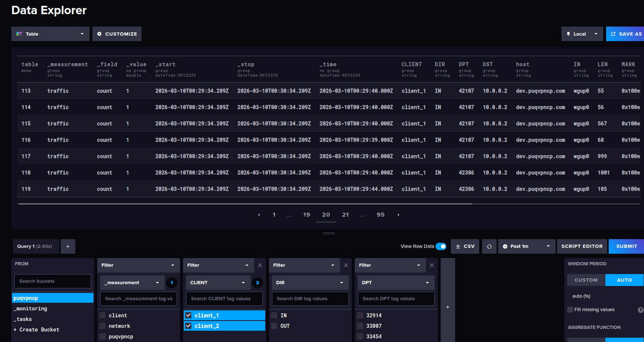Image resolution: width=644 pixels, height=342 pixels.
Task: Open first Filter type dropdown
Action: click(138, 265)
